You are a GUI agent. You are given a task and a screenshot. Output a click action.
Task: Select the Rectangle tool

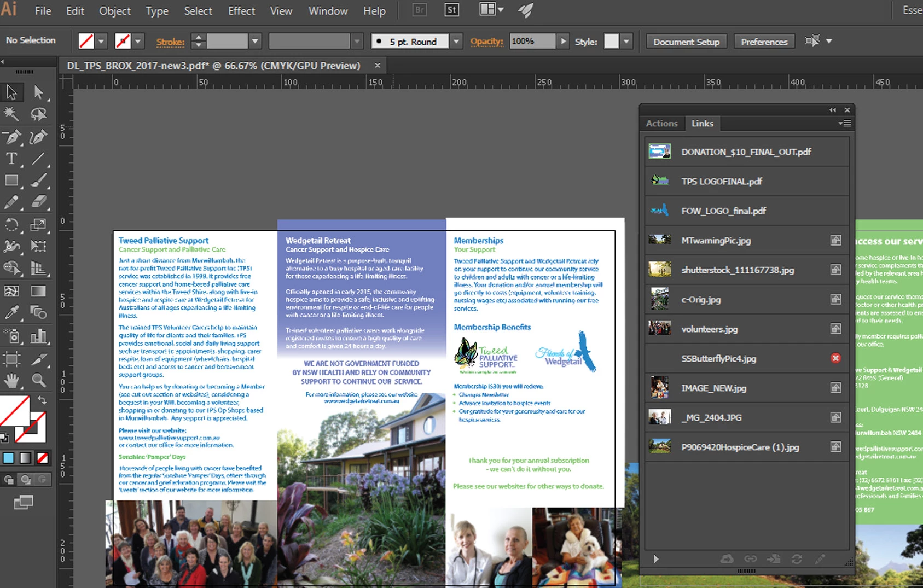[x=11, y=181]
